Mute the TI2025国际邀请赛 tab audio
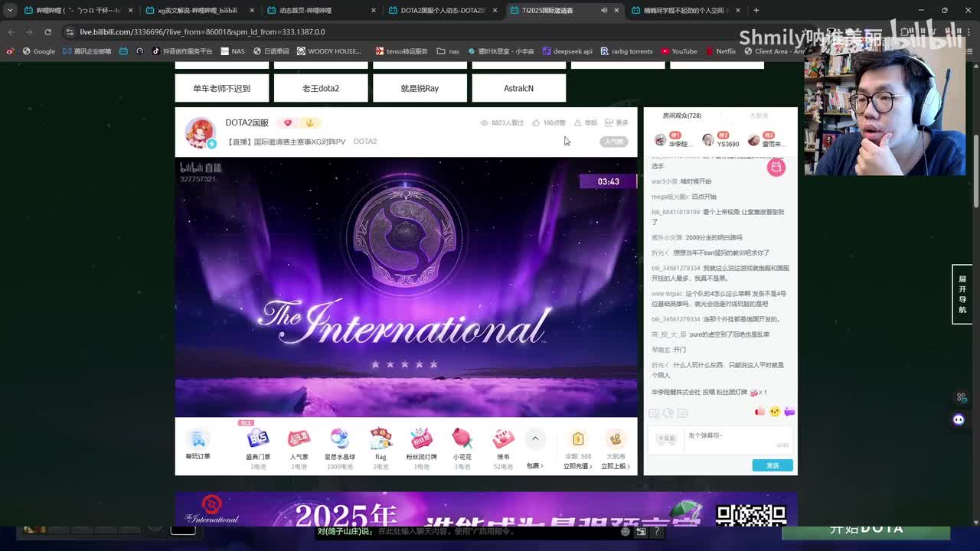 point(604,10)
